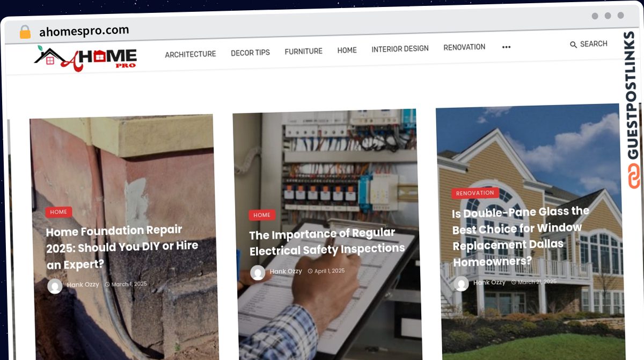Image resolution: width=644 pixels, height=360 pixels.
Task: Expand the three-dots more menu in navigation
Action: (x=506, y=47)
